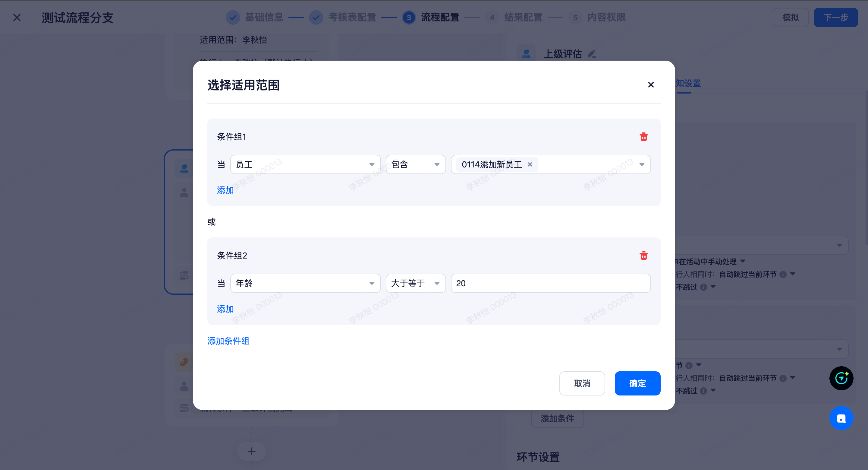Remove the 0114添加新员工 tag
The width and height of the screenshot is (868, 470).
[x=530, y=164]
